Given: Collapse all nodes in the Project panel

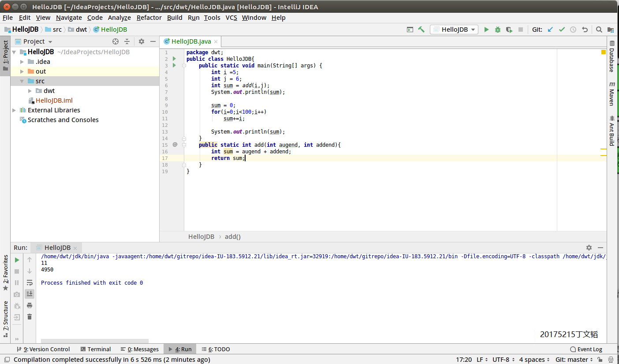Looking at the screenshot, I should tap(127, 41).
